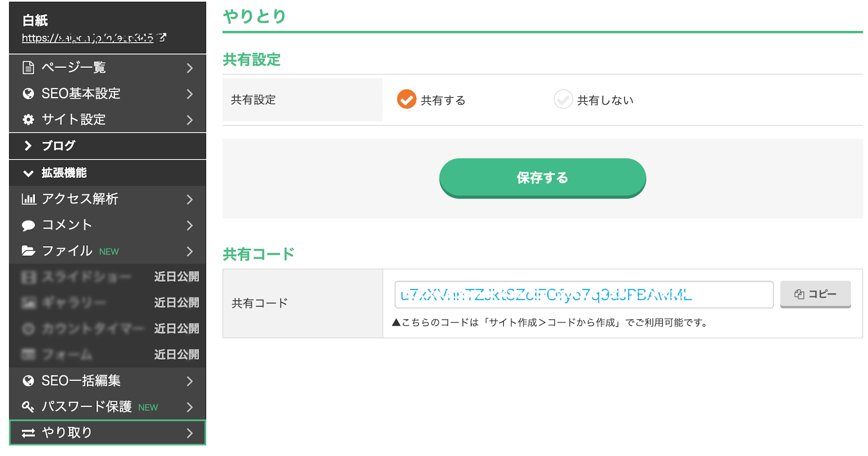Click the やり取り exchange arrows icon
Screen dimensions: 868x456
(x=28, y=433)
